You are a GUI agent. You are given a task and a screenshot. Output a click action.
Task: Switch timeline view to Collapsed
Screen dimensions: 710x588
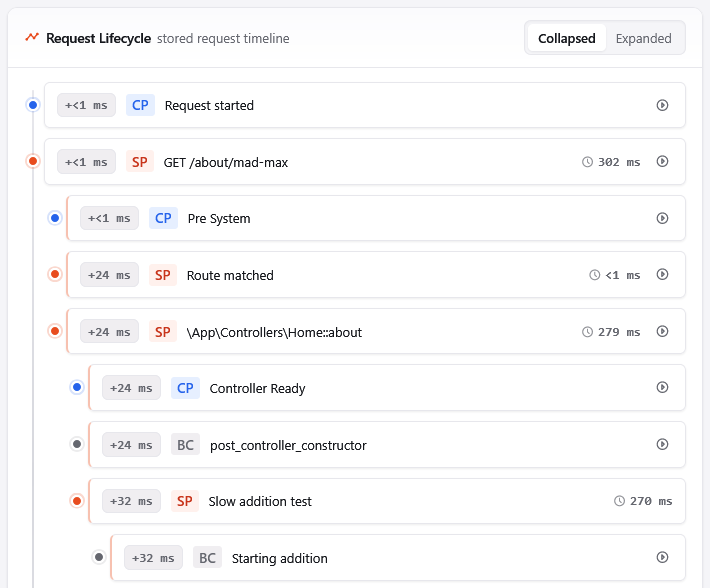pyautogui.click(x=566, y=38)
